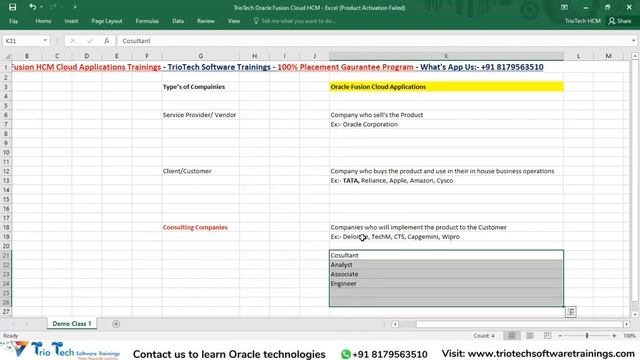This screenshot has height=360, width=640.
Task: Click the Name Box showing K21
Action: pyautogui.click(x=22, y=41)
